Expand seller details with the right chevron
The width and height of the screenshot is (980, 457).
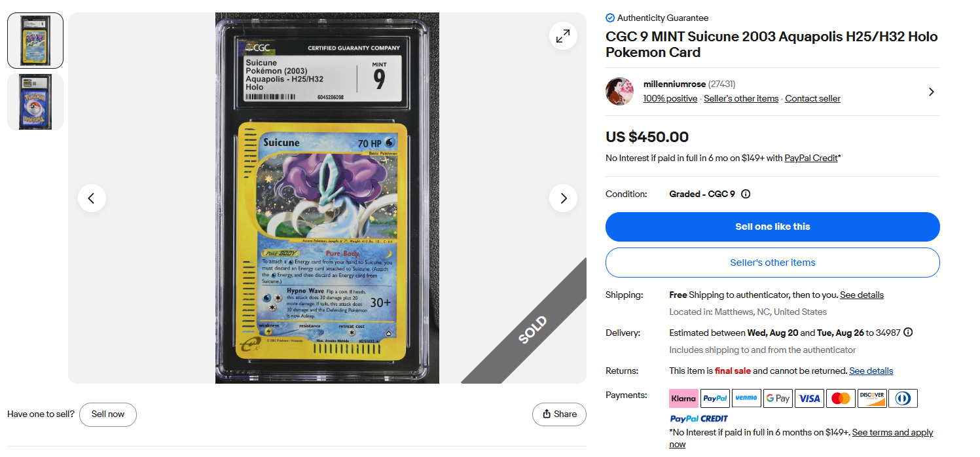coord(931,92)
